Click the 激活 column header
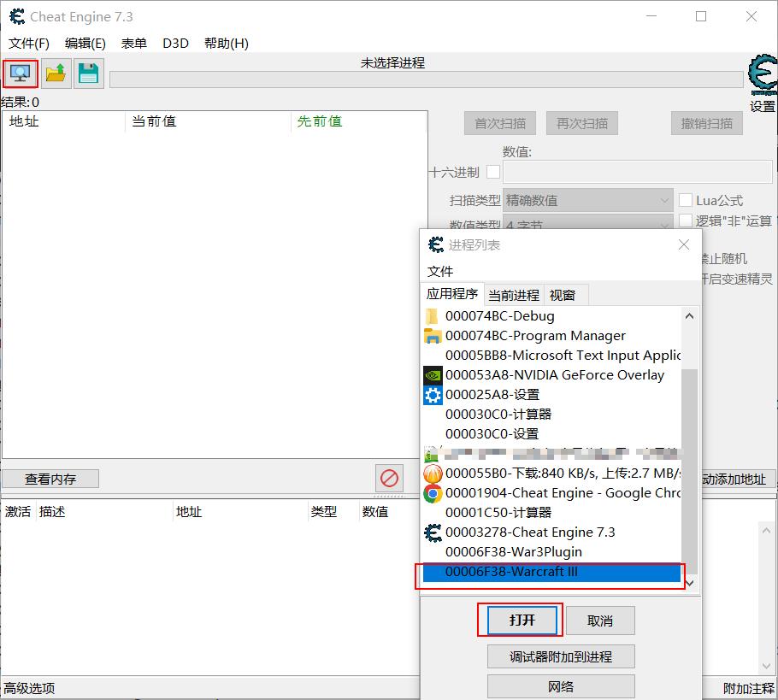Image resolution: width=778 pixels, height=700 pixels. [18, 512]
